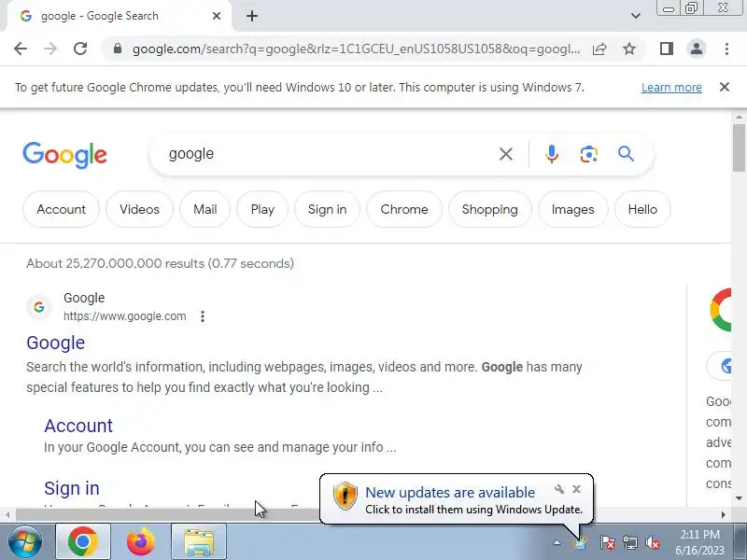747x560 pixels.
Task: Select the Images filter chip
Action: click(x=572, y=209)
